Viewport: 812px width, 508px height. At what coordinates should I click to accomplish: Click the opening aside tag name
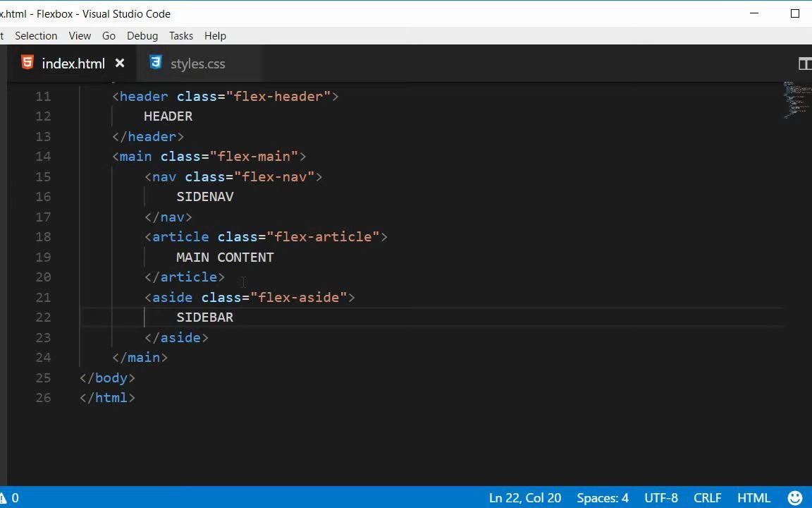pyautogui.click(x=172, y=298)
